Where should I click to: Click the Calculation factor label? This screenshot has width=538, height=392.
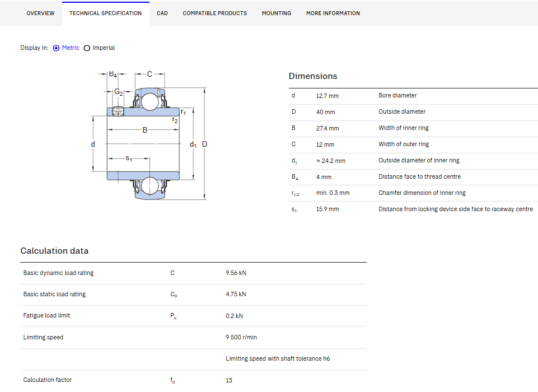click(x=48, y=380)
